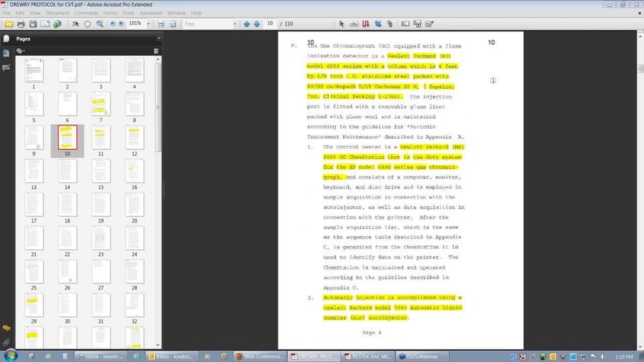Select page 29 thumbnail
This screenshot has height=362, width=644.
pos(34,305)
